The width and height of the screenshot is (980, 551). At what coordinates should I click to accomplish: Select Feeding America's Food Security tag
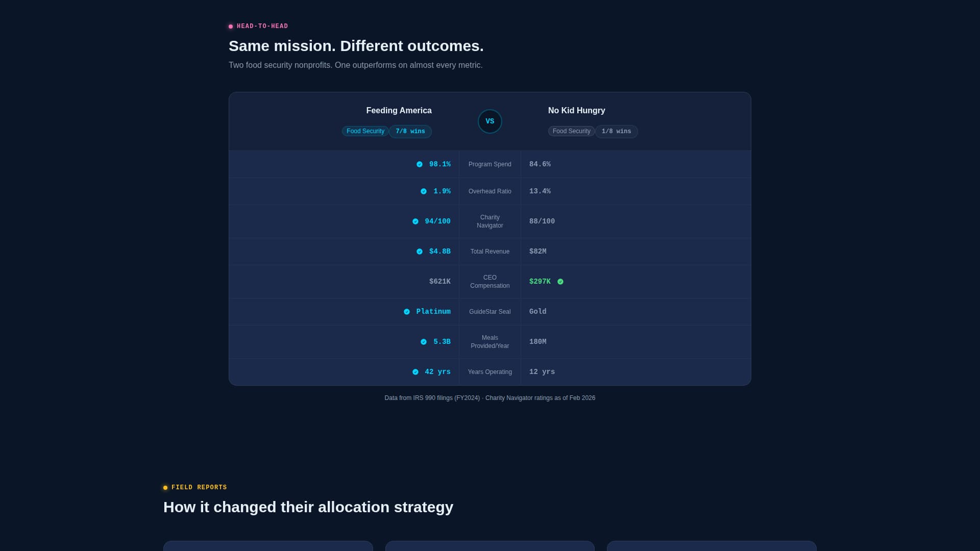tap(365, 131)
